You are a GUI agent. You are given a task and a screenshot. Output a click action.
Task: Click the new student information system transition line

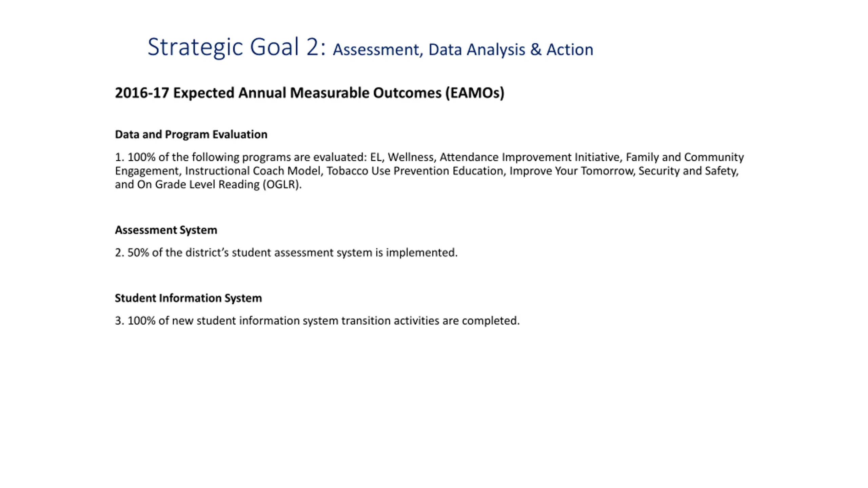click(317, 321)
